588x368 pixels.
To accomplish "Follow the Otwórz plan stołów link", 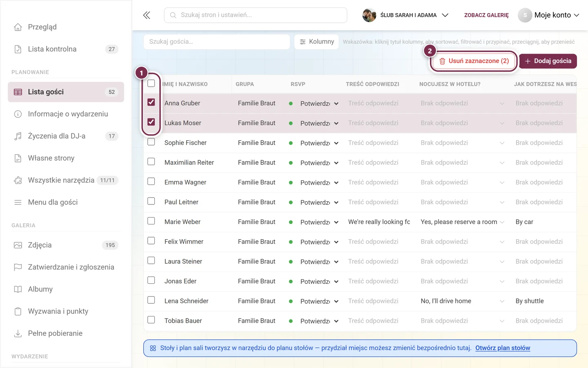I will (503, 348).
